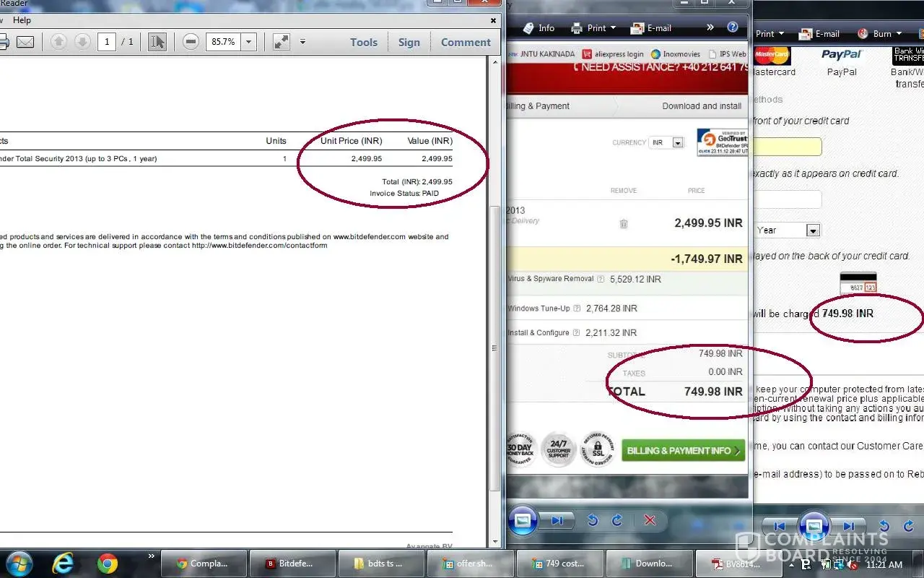This screenshot has width=924, height=578.
Task: Select the Mastercard payment option
Action: 773,62
